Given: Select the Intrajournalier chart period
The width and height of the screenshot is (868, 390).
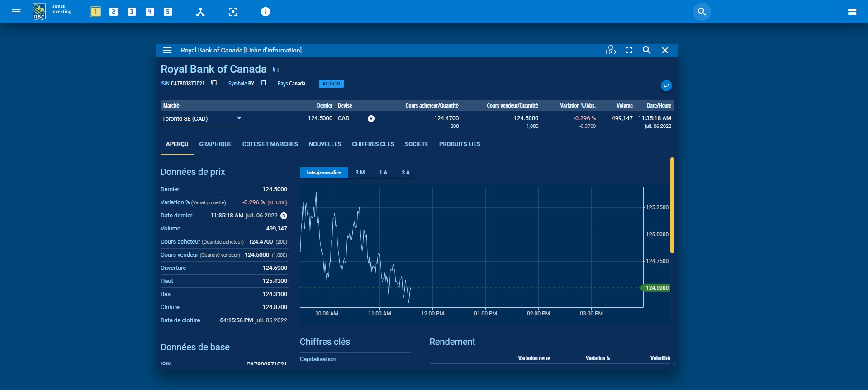Looking at the screenshot, I should (324, 173).
